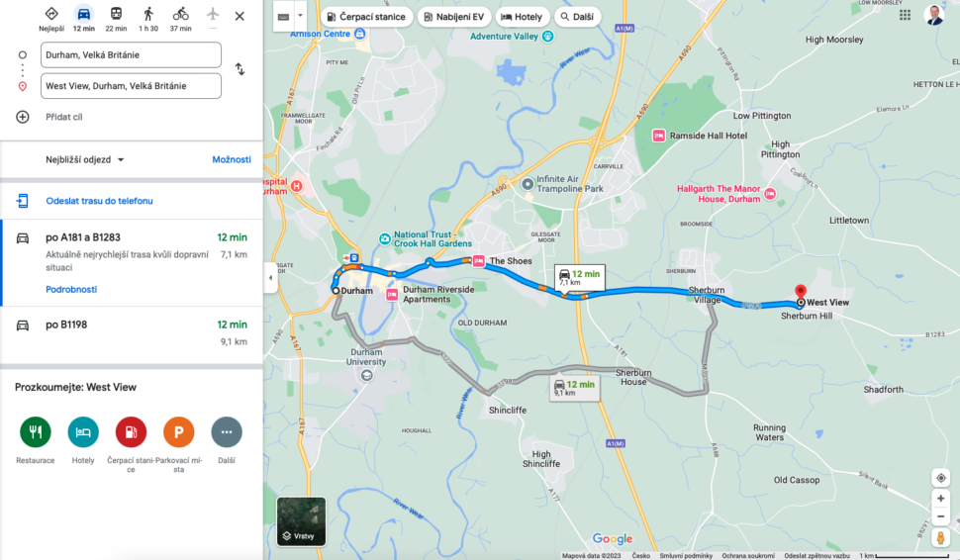Open Restaurace explore category icon
This screenshot has width=960, height=560.
[36, 432]
